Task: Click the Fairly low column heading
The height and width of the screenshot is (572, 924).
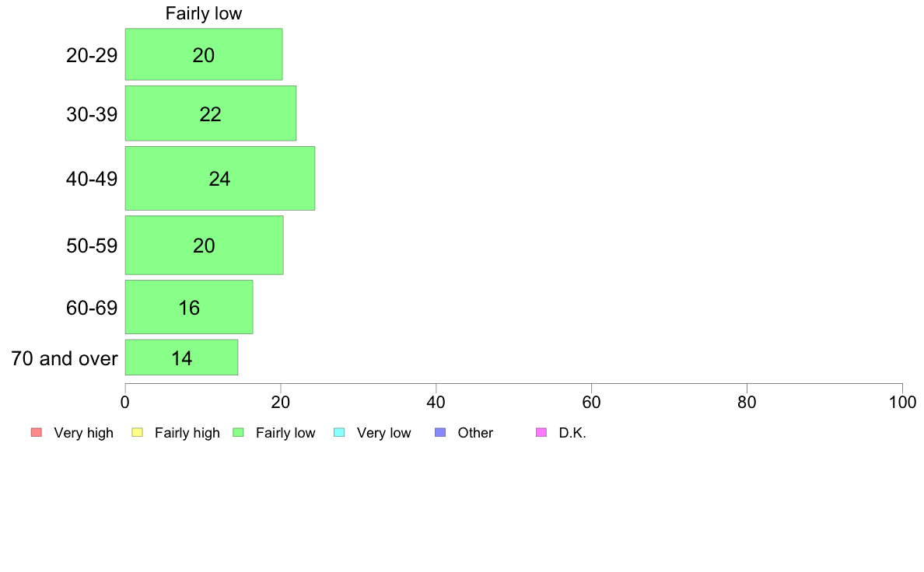Action: 203,13
